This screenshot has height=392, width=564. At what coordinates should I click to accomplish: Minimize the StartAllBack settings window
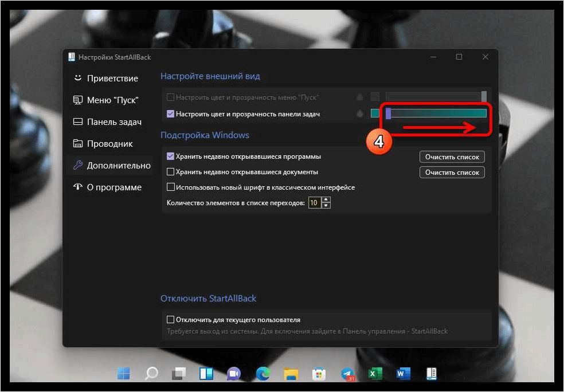coord(433,57)
